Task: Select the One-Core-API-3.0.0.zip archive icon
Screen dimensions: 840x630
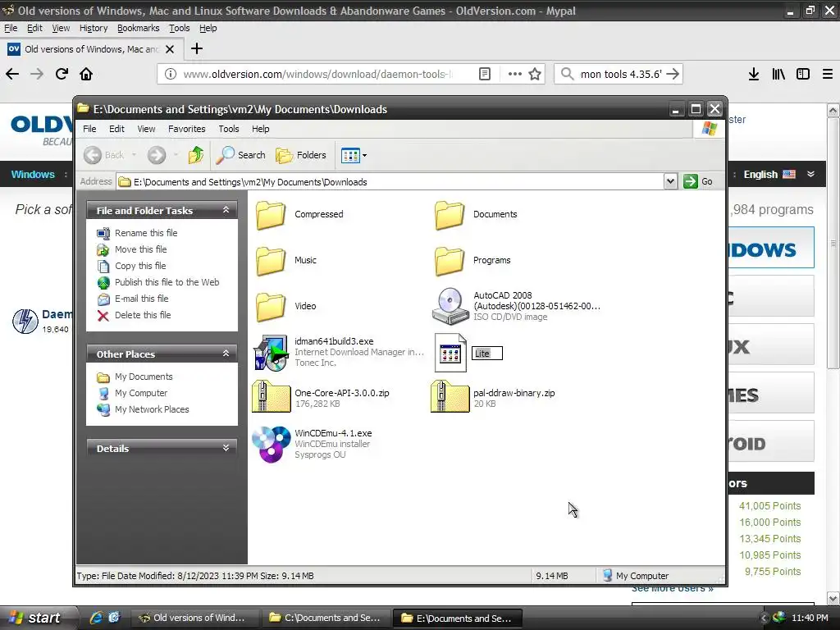Action: [271, 396]
